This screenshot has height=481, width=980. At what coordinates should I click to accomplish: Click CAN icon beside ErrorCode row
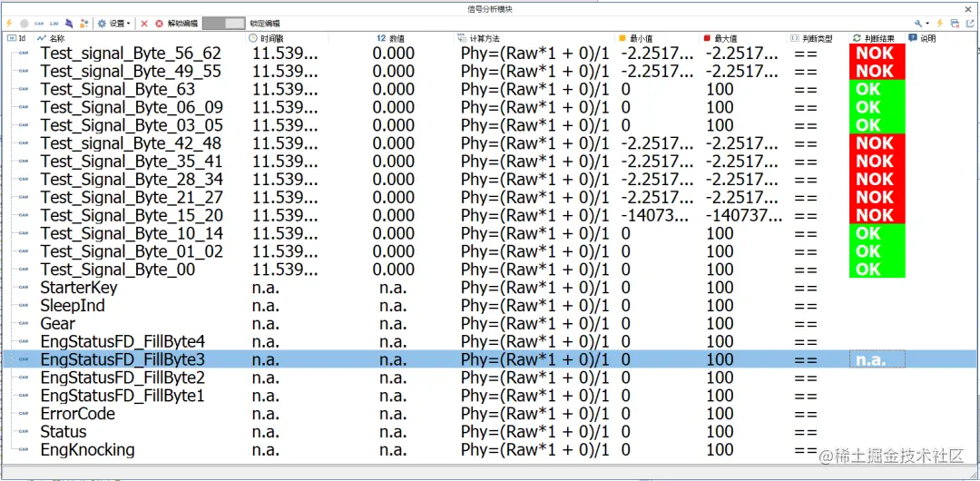[23, 414]
